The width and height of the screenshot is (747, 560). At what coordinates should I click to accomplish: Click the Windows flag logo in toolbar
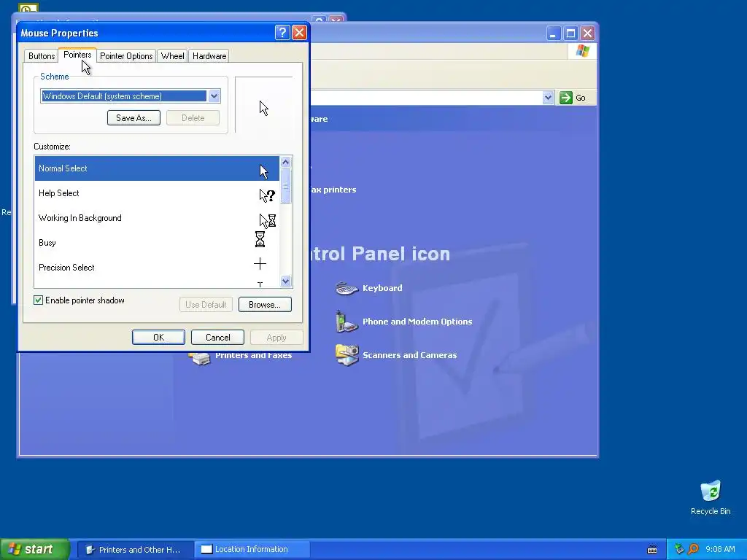click(x=582, y=50)
